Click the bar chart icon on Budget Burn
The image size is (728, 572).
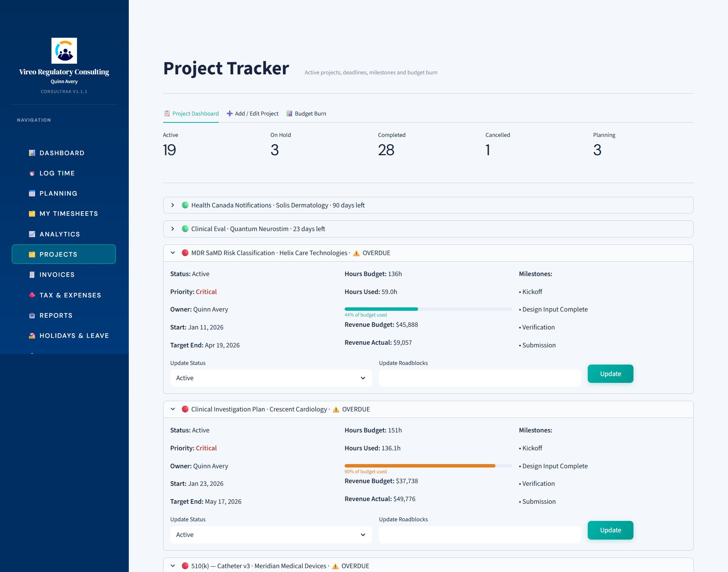289,113
